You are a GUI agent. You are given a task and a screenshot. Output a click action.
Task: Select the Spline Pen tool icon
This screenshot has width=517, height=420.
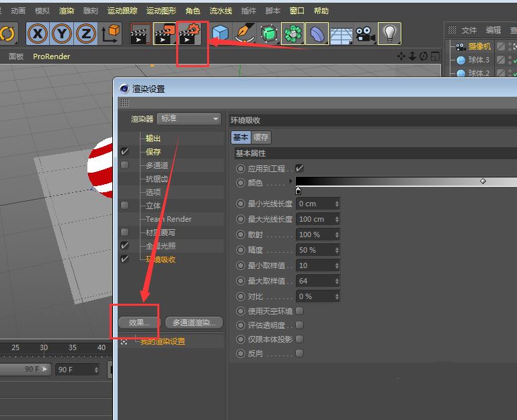245,33
